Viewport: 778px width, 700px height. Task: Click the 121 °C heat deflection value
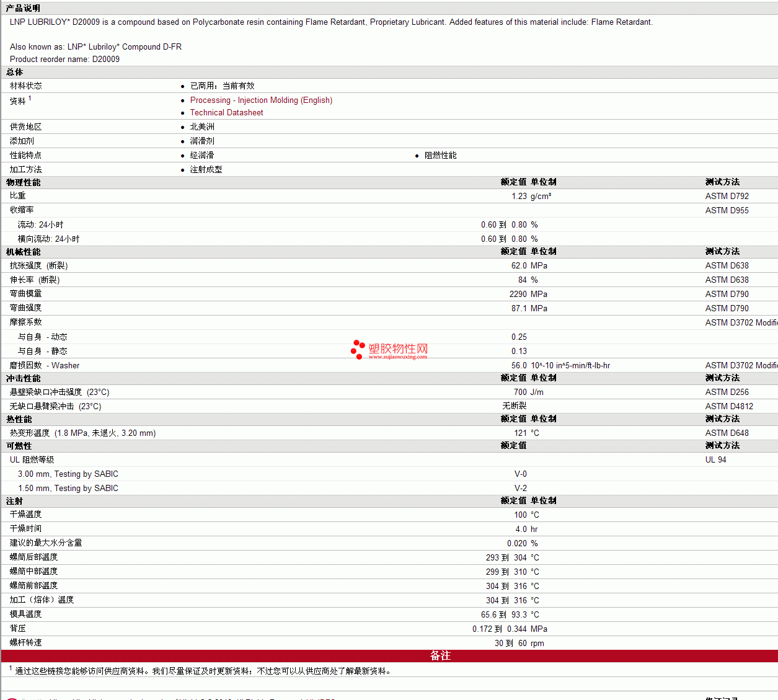[x=526, y=433]
